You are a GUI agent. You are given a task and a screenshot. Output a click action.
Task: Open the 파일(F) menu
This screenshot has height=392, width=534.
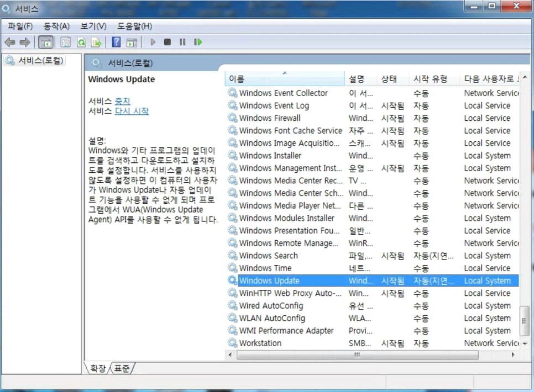click(20, 26)
